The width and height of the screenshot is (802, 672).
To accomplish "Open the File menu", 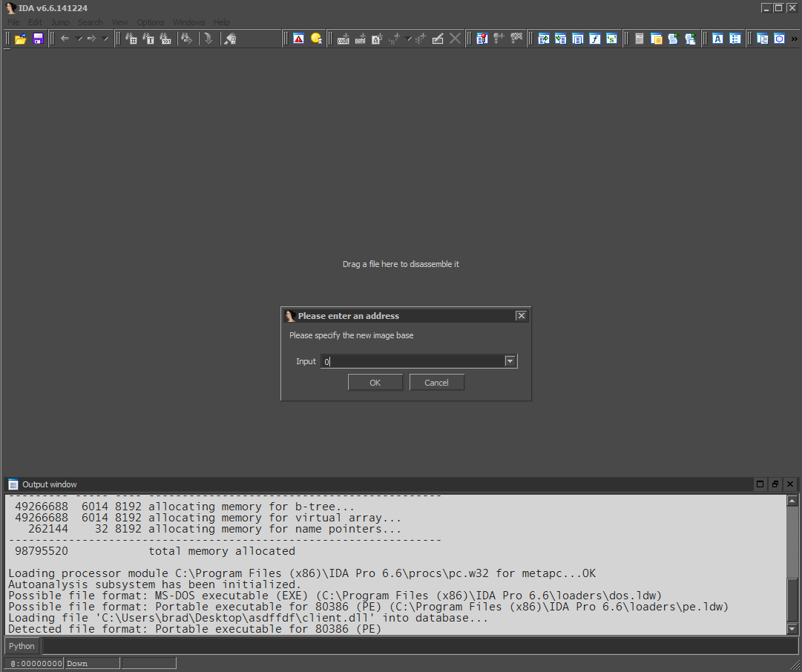I will tap(13, 22).
